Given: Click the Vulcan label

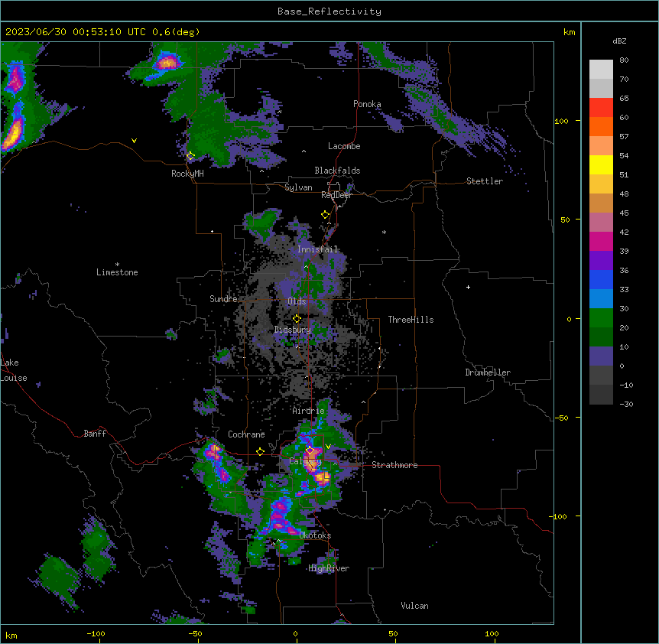Looking at the screenshot, I should (x=414, y=606).
